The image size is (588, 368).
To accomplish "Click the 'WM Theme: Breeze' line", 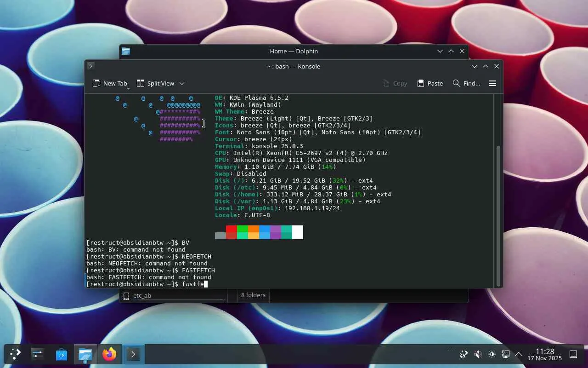I will 244,112.
